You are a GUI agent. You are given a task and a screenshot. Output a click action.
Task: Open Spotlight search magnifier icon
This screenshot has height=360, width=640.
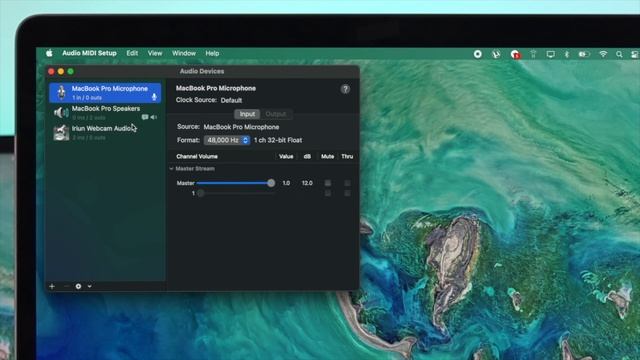click(x=619, y=54)
